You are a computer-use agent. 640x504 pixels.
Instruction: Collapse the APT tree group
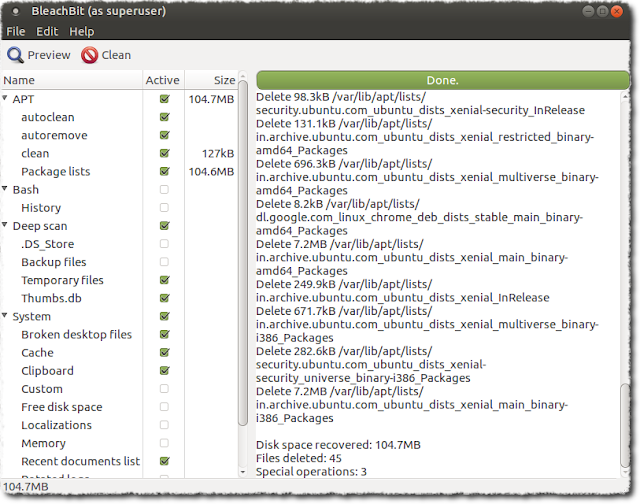click(x=5, y=98)
